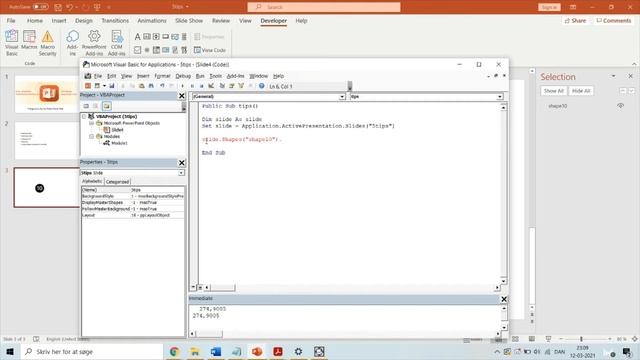The width and height of the screenshot is (640, 360).
Task: Open the procedure dropdown in code window
Action: click(500, 97)
